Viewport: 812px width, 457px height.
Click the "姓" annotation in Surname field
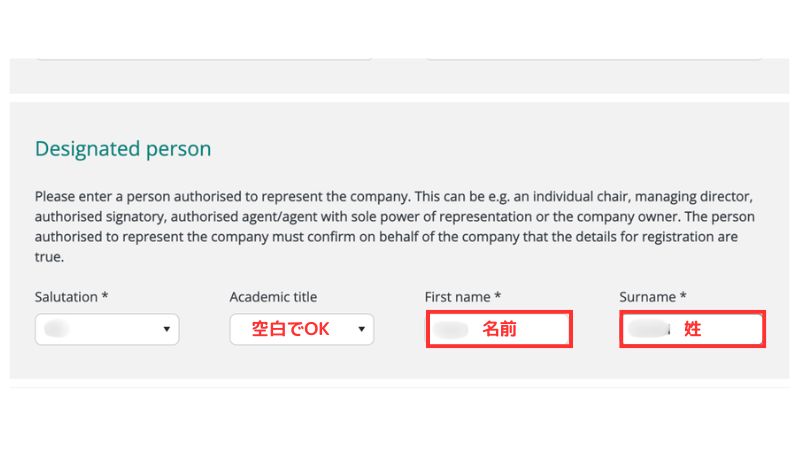click(x=692, y=329)
